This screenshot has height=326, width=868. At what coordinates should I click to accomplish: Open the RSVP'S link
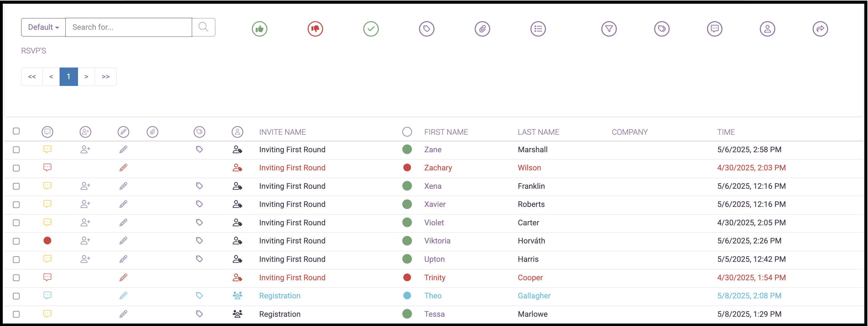(x=34, y=51)
